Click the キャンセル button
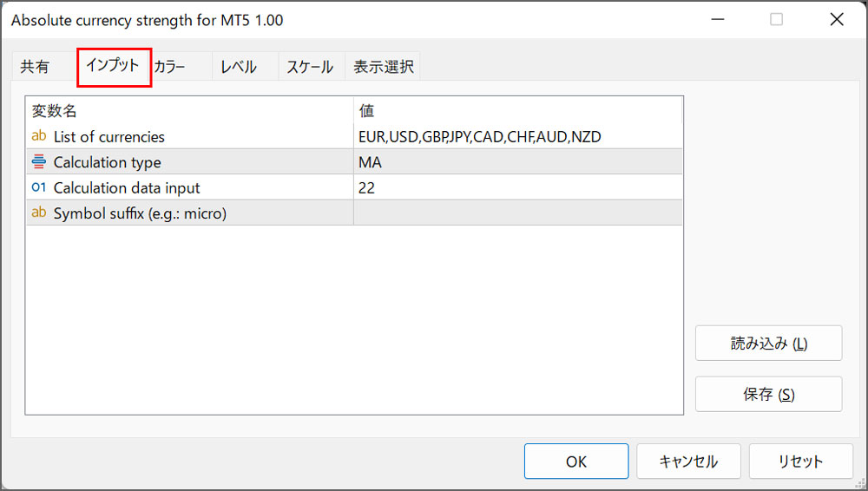Viewport: 868px width, 491px height. pos(688,462)
